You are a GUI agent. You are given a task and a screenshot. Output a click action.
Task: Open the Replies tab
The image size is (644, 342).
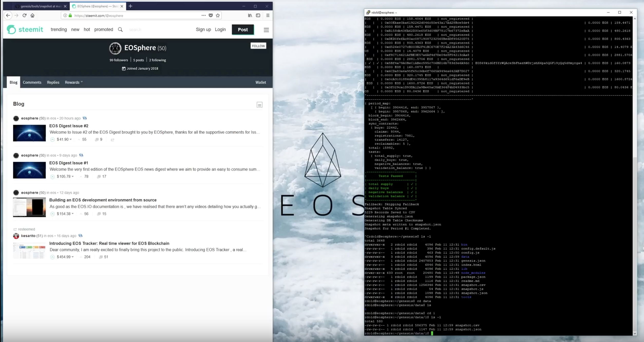point(53,82)
